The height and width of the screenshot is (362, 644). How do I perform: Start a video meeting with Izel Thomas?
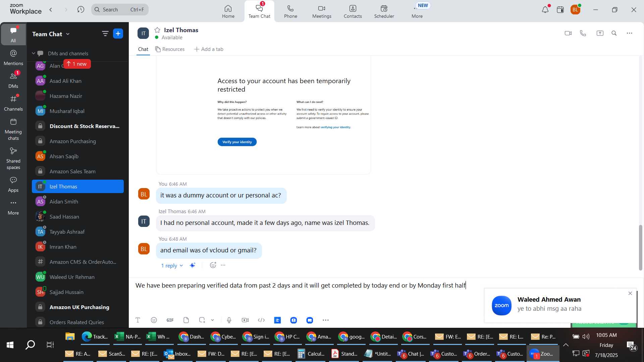coord(568,33)
